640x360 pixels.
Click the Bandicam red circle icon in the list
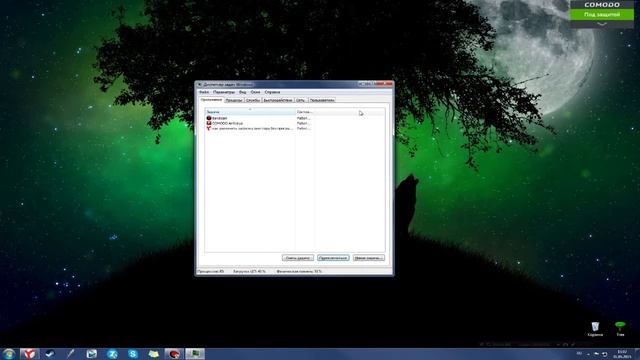point(209,118)
